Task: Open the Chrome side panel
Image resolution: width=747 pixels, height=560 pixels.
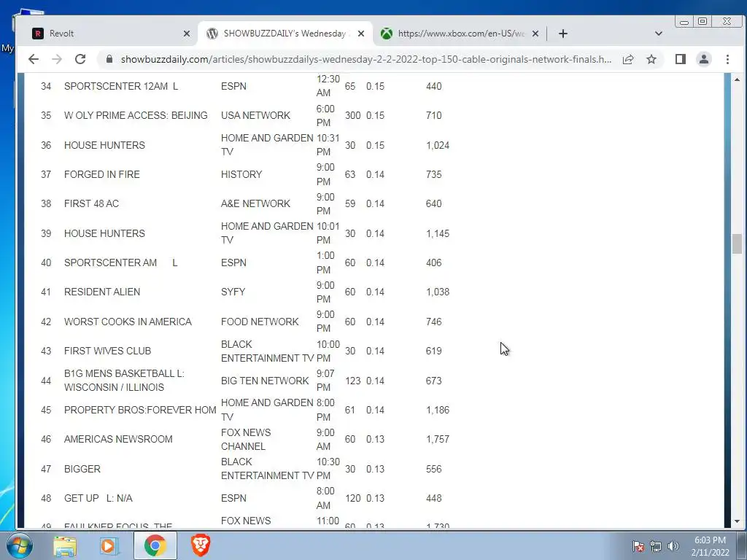Action: (681, 59)
